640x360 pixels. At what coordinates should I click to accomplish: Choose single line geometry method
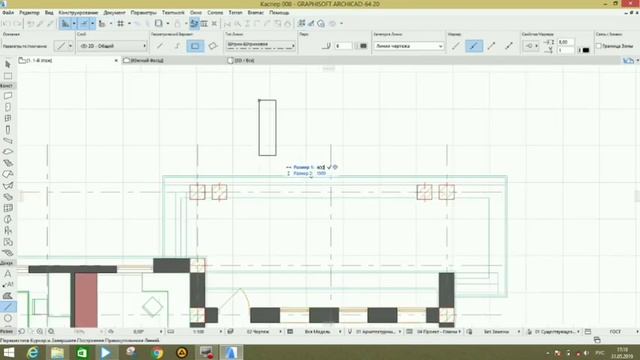click(x=160, y=46)
